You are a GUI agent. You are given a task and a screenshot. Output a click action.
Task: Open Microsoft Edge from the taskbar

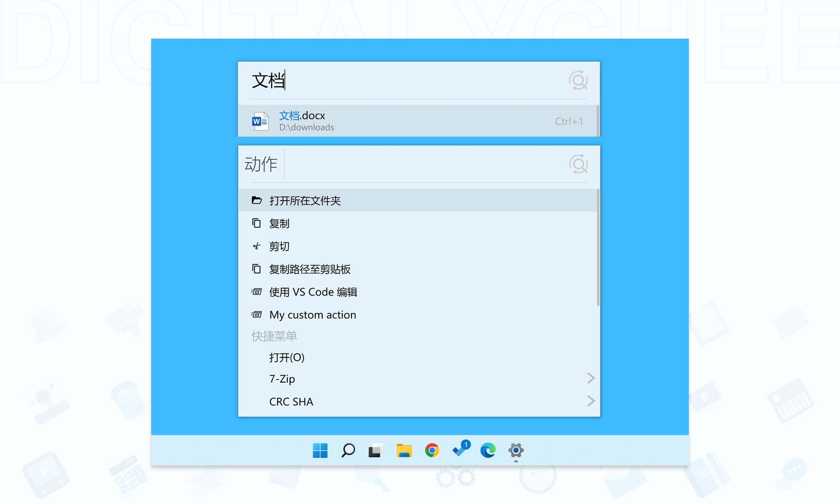(488, 450)
